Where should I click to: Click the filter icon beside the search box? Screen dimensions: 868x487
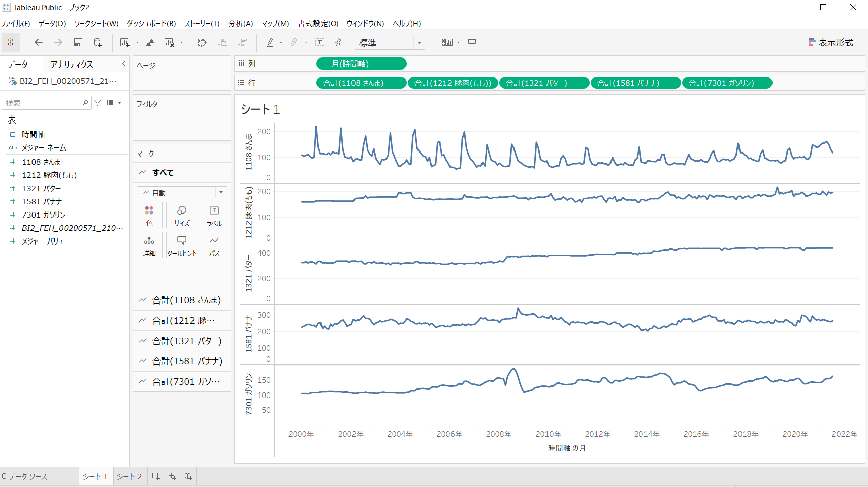tap(98, 103)
